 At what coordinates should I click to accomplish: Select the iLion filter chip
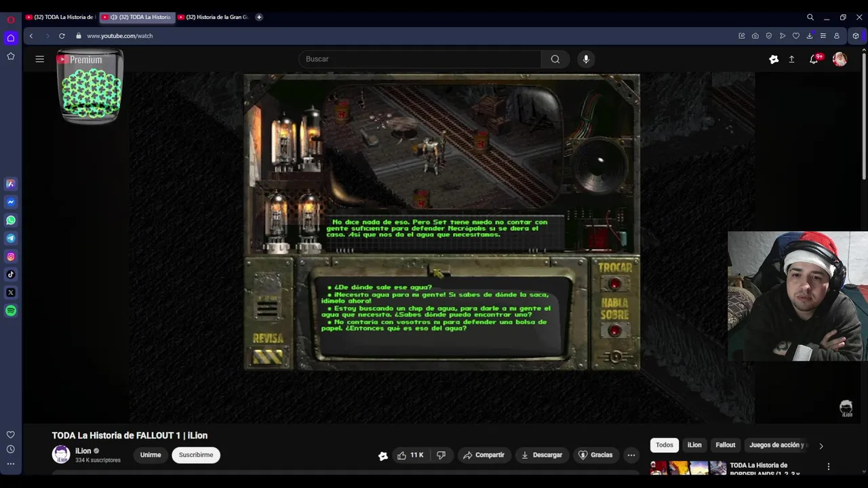point(694,445)
